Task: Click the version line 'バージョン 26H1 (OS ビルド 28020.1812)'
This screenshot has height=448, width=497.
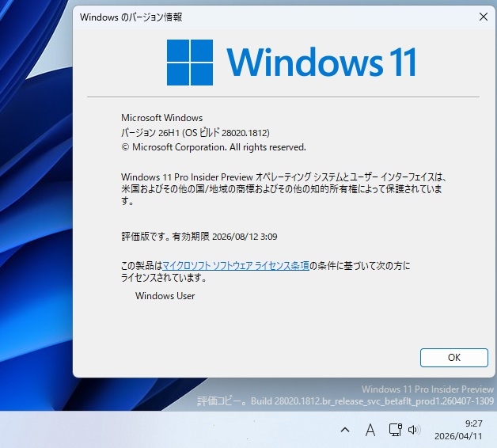Action: coord(195,132)
